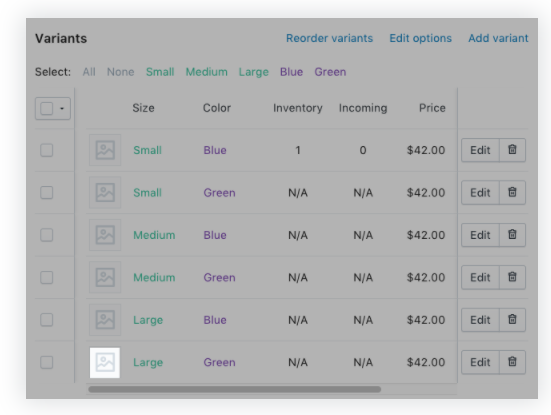Edit the Small Green variant
Viewport: 551px width, 415px height.
click(x=480, y=193)
